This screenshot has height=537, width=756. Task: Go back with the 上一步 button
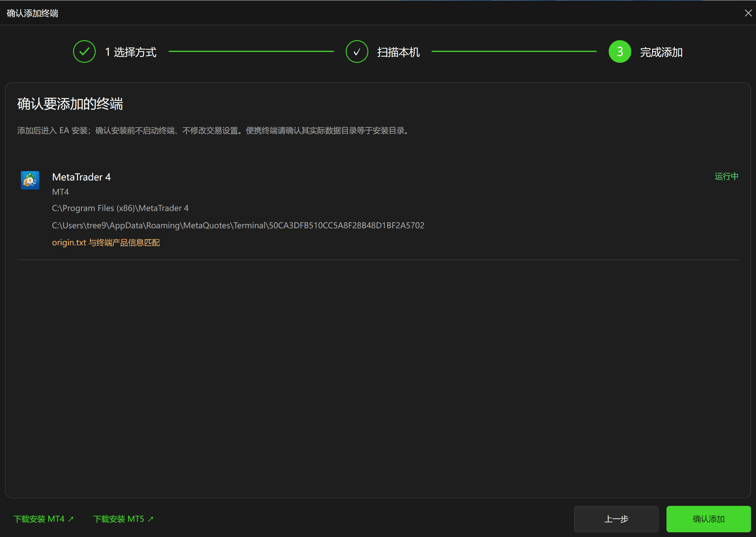coord(616,519)
